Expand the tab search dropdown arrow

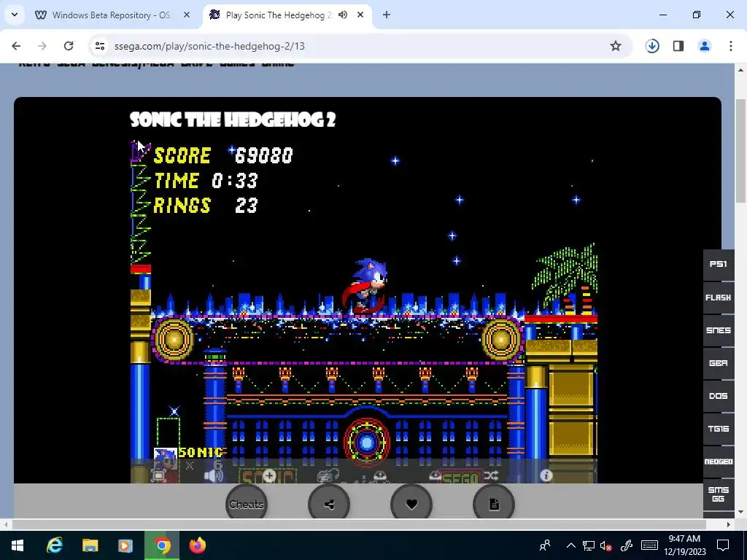15,15
